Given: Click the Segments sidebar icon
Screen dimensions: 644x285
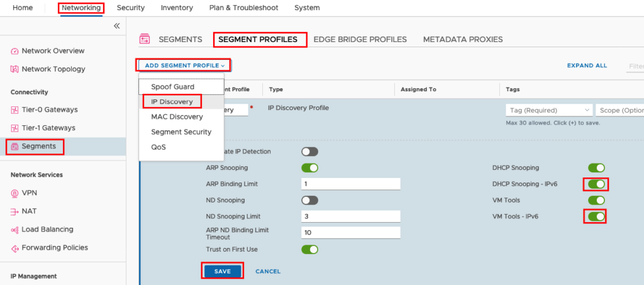Looking at the screenshot, I should pyautogui.click(x=14, y=147).
